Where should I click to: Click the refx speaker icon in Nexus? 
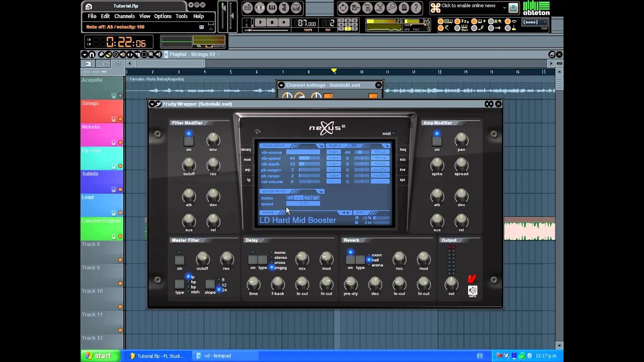[472, 290]
